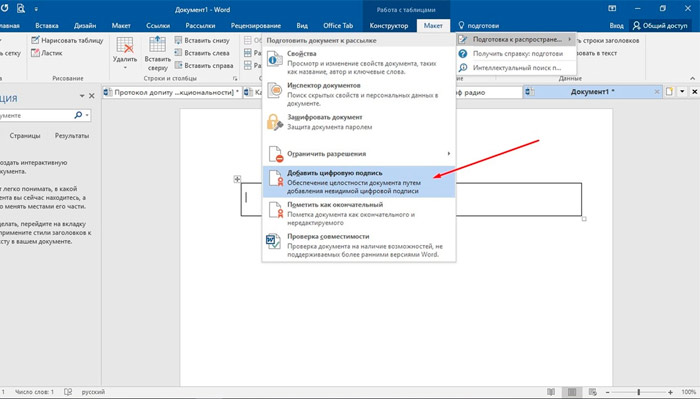The width and height of the screenshot is (700, 400).
Task: Click Insert Below (Вставить снизу)
Action: click(x=202, y=40)
